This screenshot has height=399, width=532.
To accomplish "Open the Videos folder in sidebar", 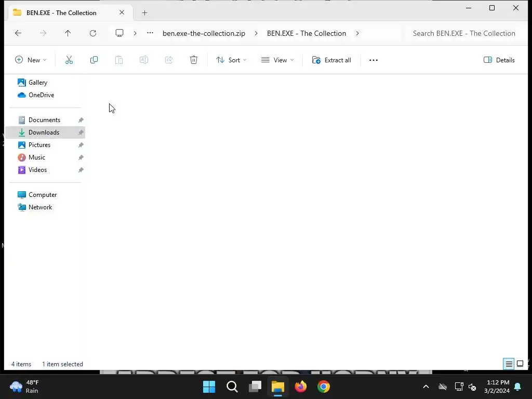I will tap(37, 170).
